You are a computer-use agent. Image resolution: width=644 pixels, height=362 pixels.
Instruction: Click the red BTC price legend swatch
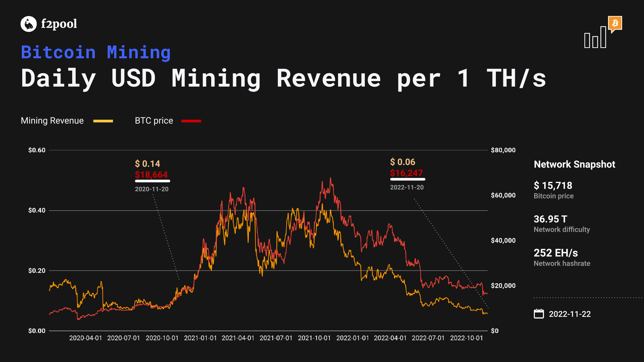191,121
